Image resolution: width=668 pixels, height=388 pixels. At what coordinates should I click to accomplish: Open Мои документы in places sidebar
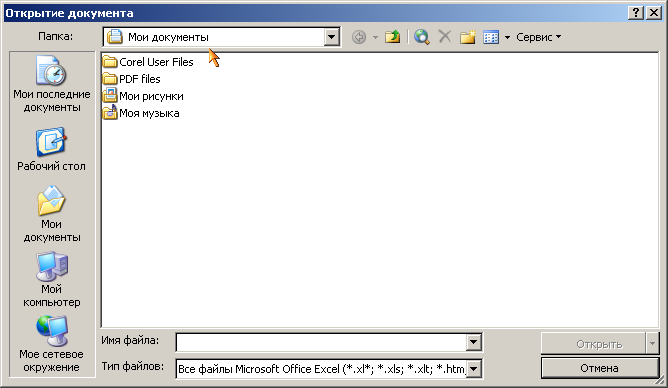click(x=52, y=214)
